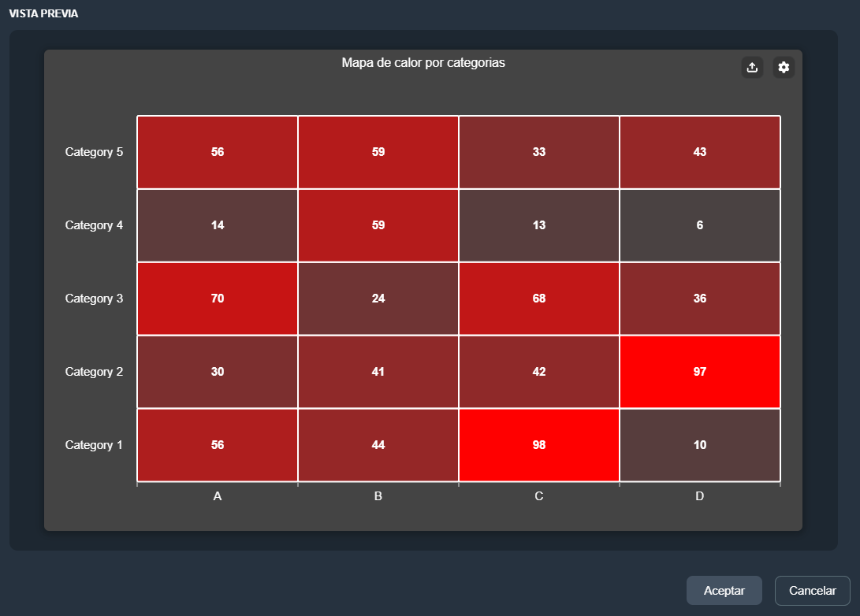Open chart settings via gear icon

pos(784,68)
